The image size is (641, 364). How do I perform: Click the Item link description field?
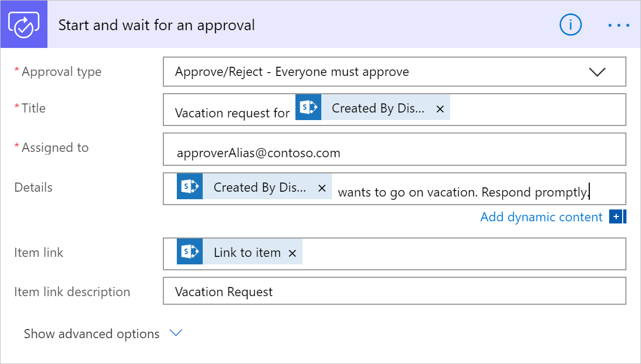pos(395,291)
